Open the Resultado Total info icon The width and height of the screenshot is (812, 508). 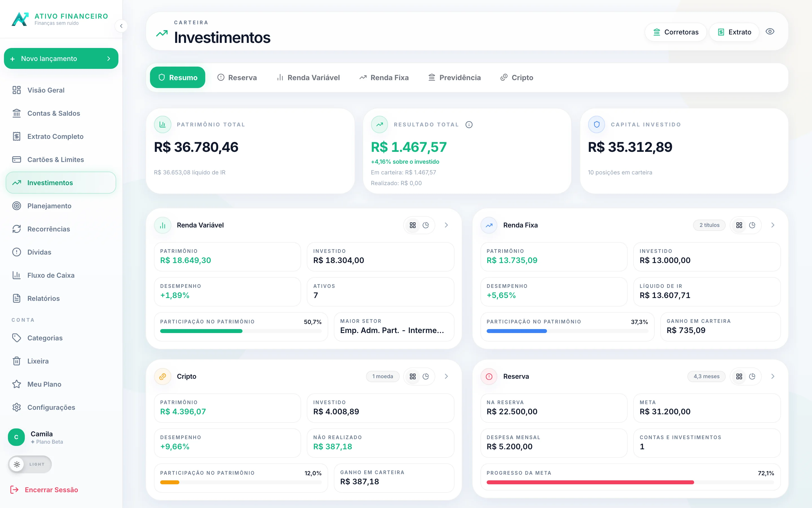pos(469,125)
